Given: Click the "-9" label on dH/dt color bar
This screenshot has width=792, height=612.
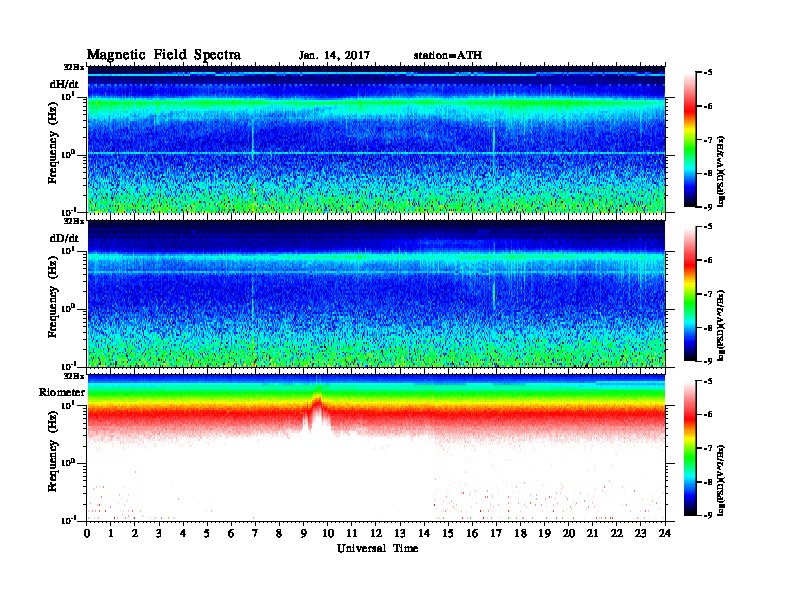Looking at the screenshot, I should click(x=708, y=207).
